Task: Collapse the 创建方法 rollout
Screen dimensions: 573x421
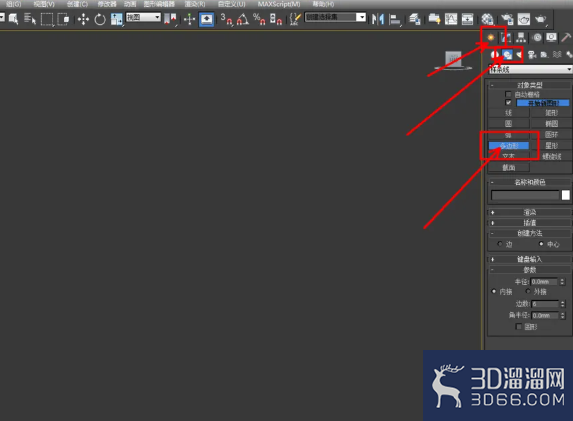Action: [x=530, y=233]
